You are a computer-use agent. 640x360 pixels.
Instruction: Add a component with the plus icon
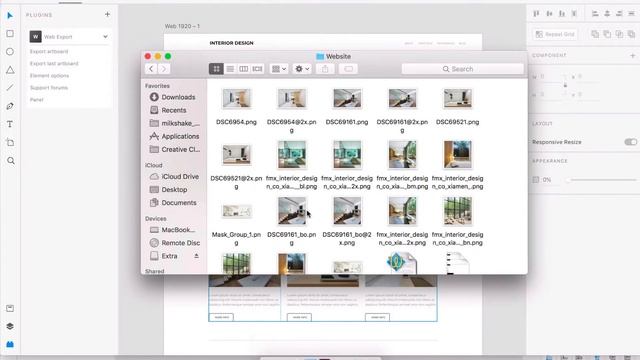click(x=633, y=55)
